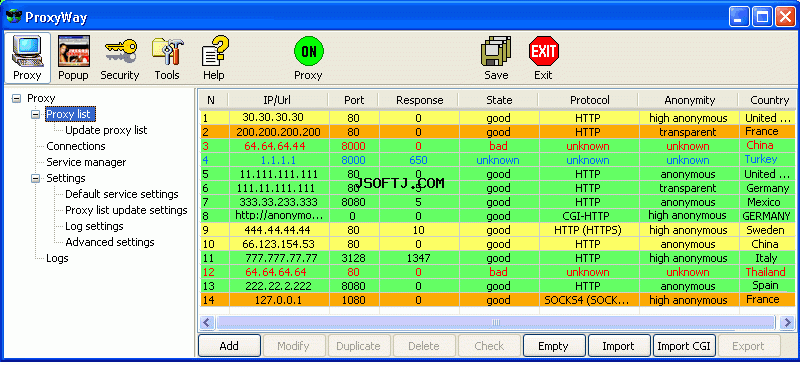Select proxy row 11.111.111.111
The image size is (800, 365).
[x=497, y=174]
